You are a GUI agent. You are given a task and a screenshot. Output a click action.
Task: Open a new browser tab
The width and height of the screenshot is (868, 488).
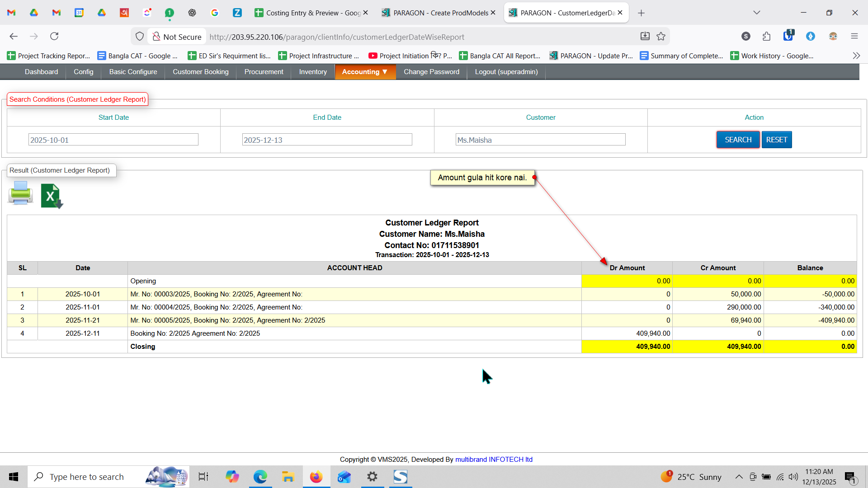[641, 13]
